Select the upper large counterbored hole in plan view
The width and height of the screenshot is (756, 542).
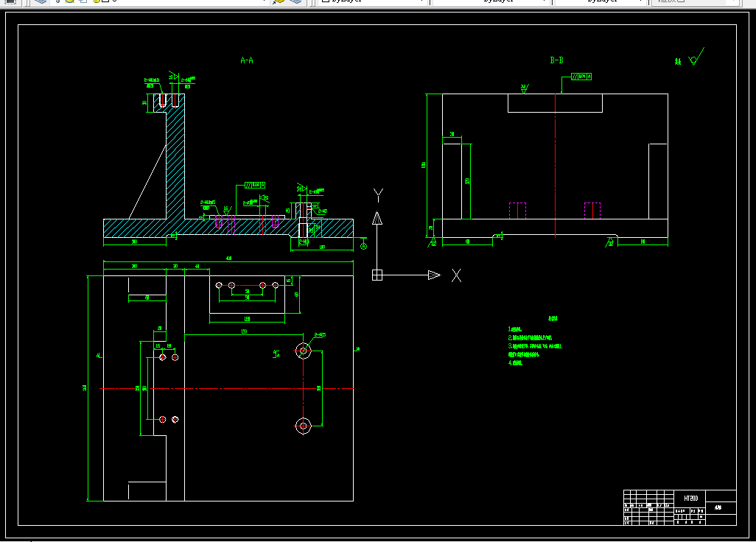[x=304, y=351]
